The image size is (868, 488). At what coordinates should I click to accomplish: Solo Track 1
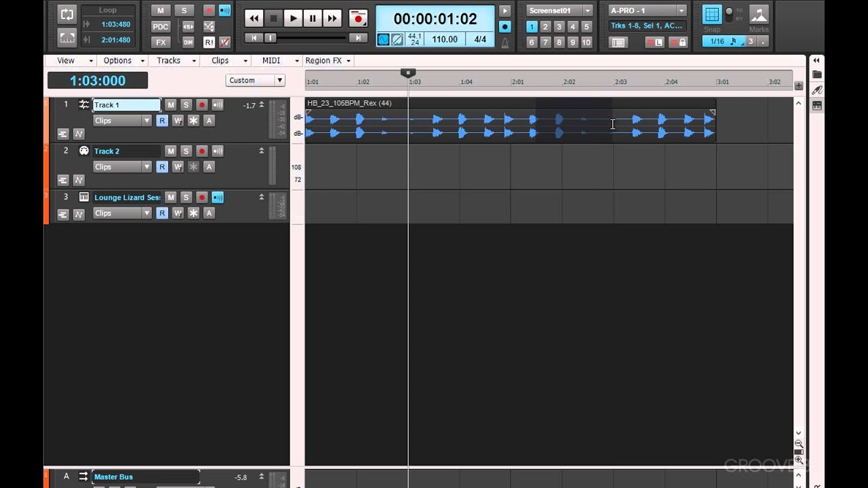click(186, 104)
